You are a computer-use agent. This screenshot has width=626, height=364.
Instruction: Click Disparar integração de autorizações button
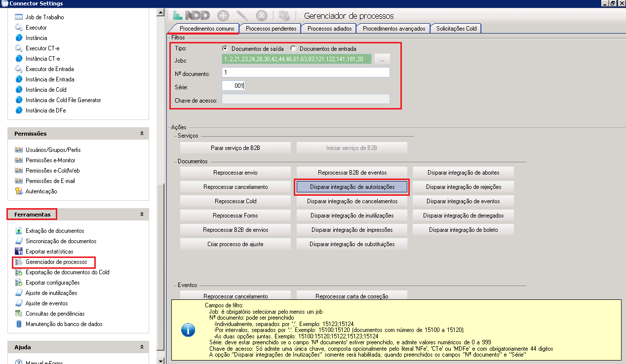click(x=352, y=187)
